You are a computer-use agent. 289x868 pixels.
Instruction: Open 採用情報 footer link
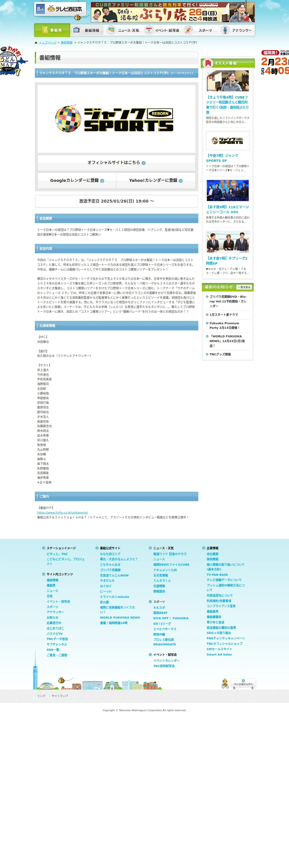(x=212, y=559)
